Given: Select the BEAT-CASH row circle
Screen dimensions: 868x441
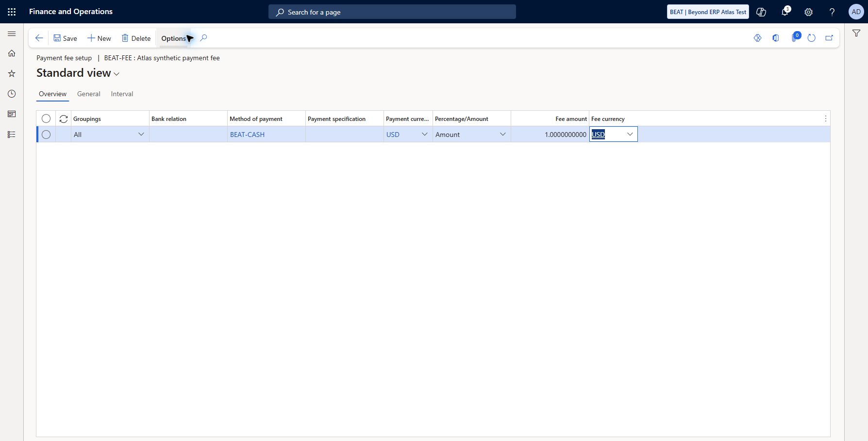Looking at the screenshot, I should [x=46, y=135].
